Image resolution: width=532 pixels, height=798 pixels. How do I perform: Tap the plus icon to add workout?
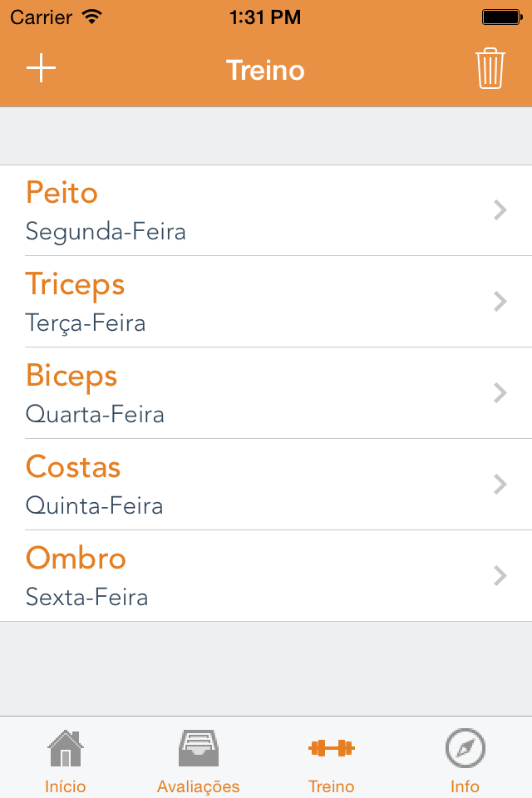pos(41,69)
